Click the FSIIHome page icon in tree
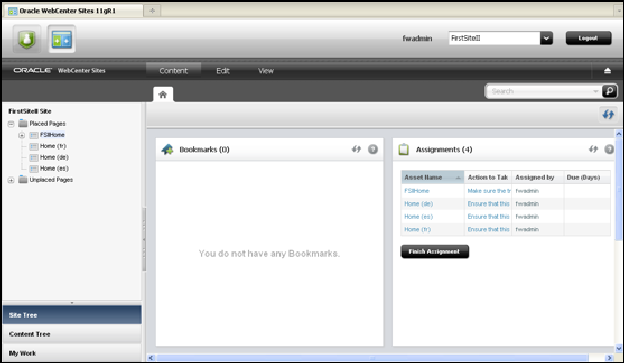 click(34, 135)
